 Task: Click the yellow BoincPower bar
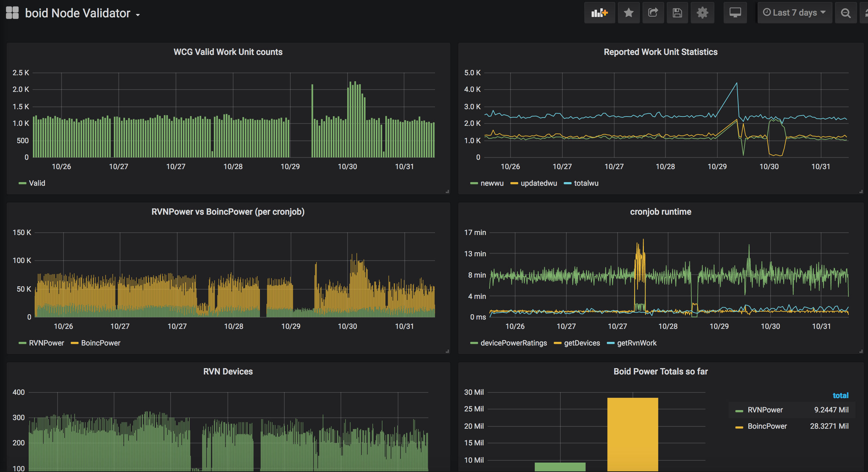(632, 434)
